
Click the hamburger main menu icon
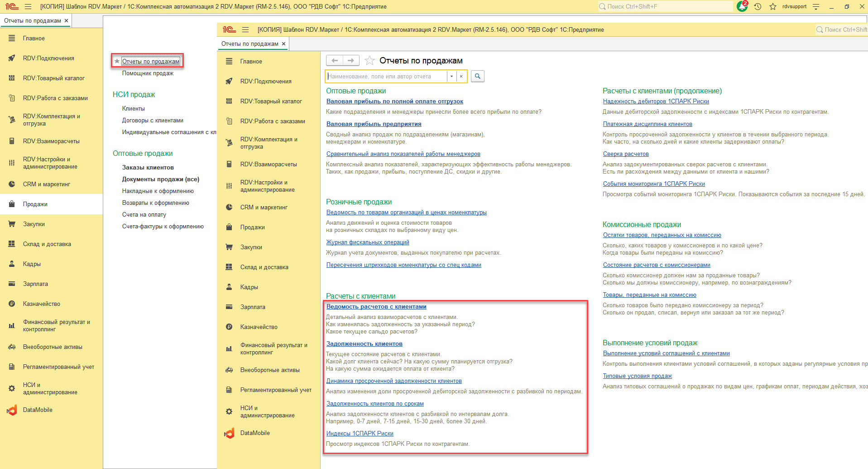click(x=28, y=6)
